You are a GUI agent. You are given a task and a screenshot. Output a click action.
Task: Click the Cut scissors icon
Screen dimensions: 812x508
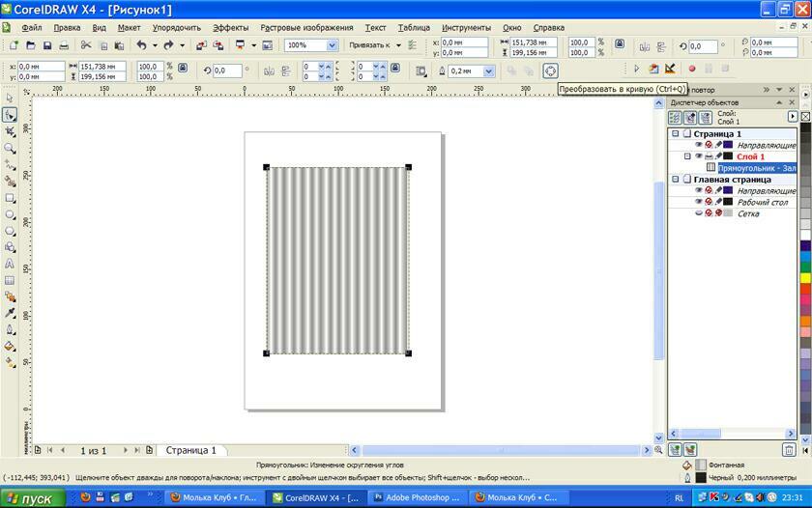86,45
